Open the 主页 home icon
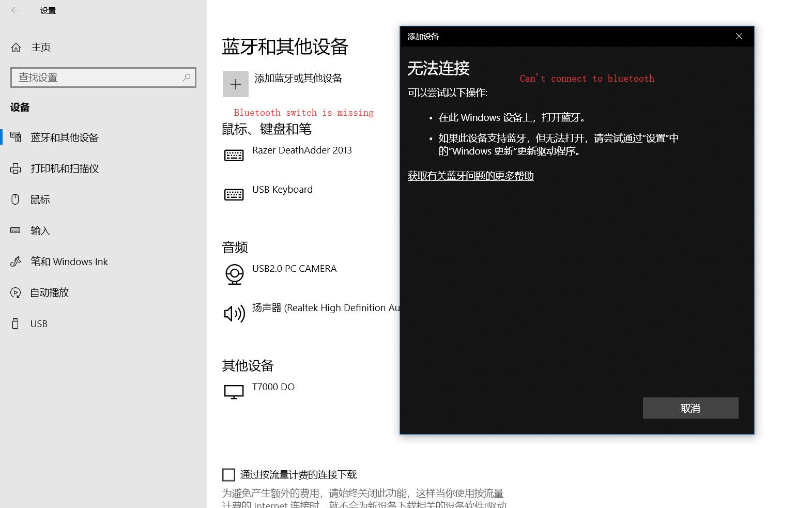This screenshot has width=812, height=508. pyautogui.click(x=16, y=47)
